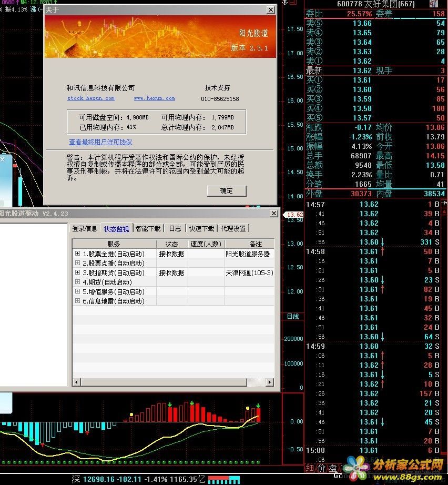448x485 pixels.
Task: Switch to the 代理设置 tab
Action: (233, 229)
